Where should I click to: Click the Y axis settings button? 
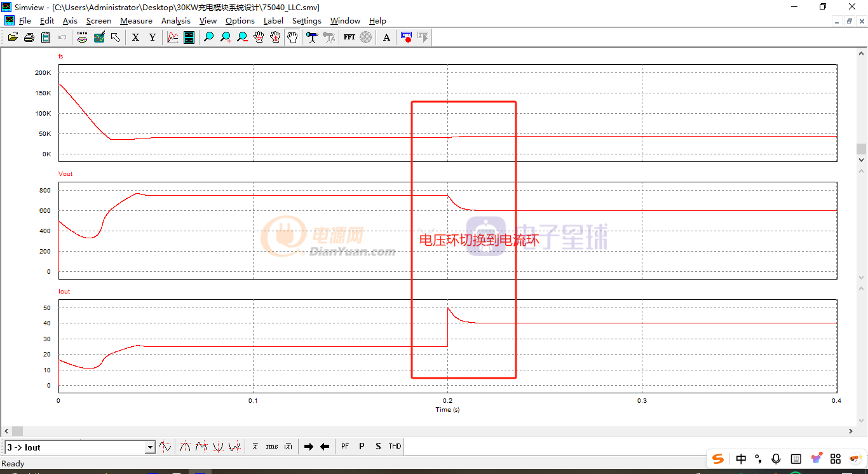[x=153, y=37]
